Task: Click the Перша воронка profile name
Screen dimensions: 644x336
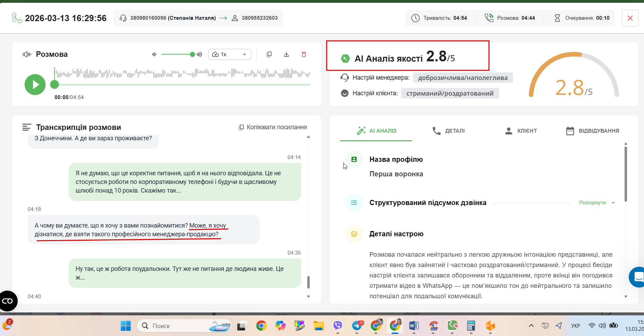Action: coord(396,174)
